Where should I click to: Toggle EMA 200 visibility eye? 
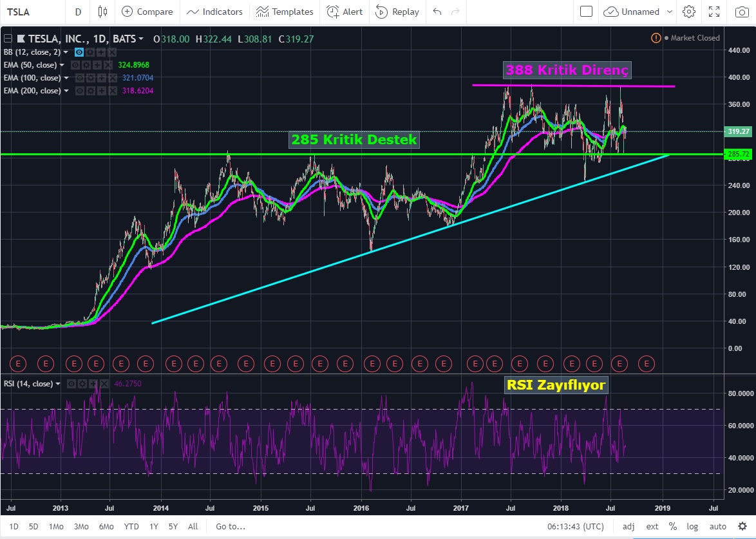click(x=79, y=91)
